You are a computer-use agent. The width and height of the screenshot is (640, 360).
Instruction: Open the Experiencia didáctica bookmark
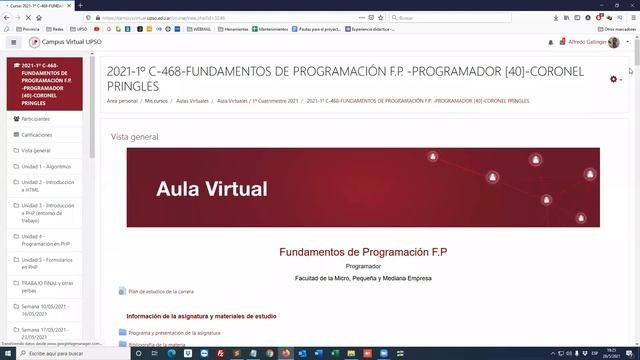tap(370, 29)
